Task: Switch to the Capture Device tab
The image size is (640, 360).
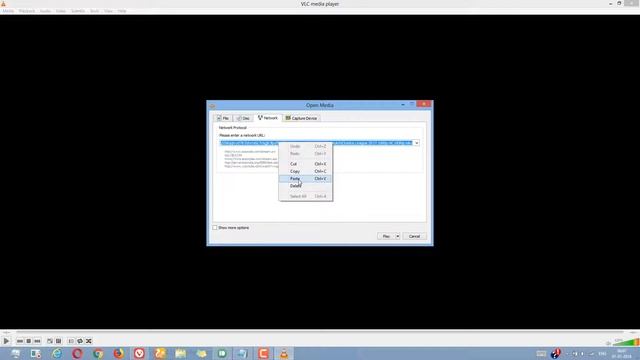Action: [301, 118]
